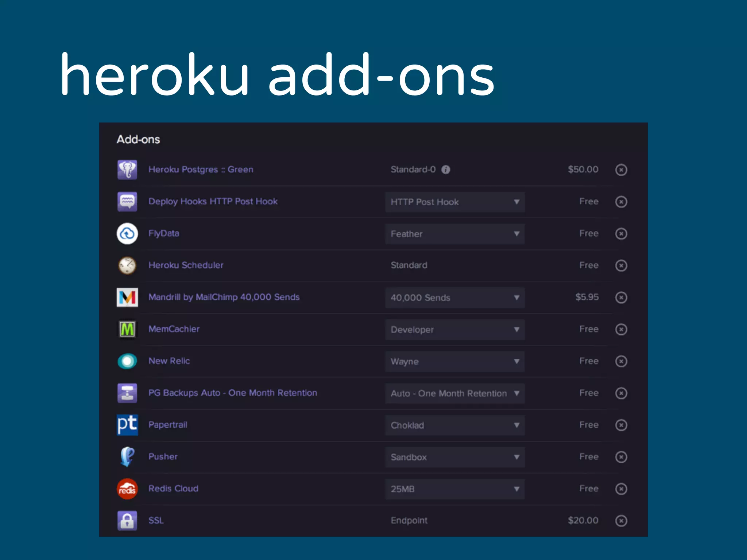
Task: Click the Heroku Scheduler clock icon
Action: [x=127, y=265]
